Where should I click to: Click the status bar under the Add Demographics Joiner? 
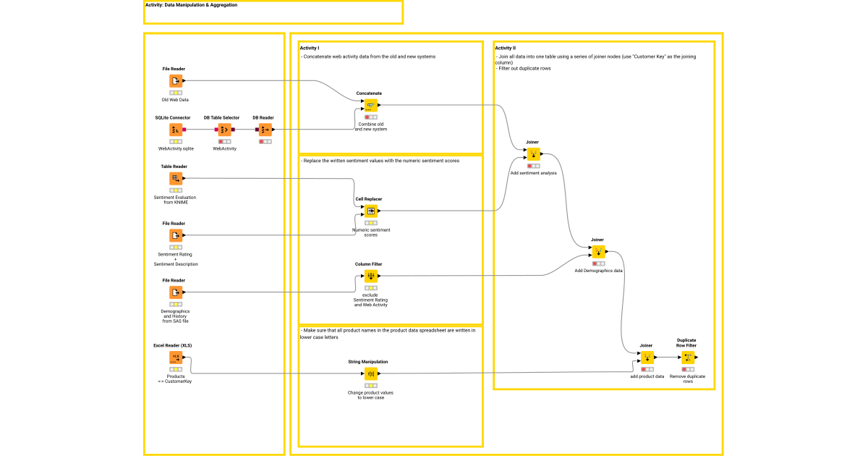[x=598, y=264]
